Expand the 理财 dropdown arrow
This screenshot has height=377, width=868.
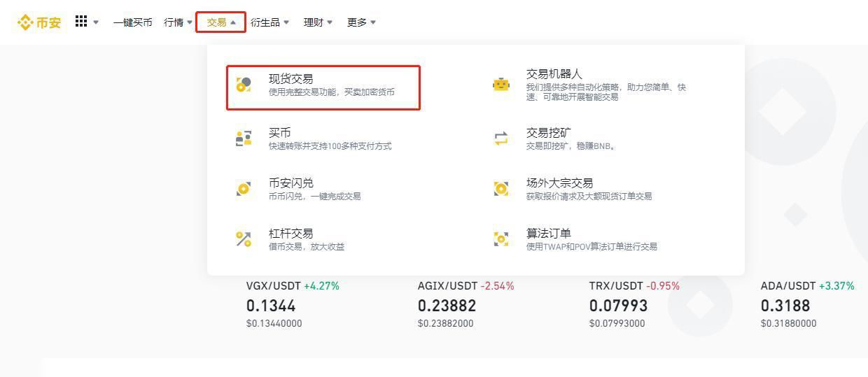(330, 22)
